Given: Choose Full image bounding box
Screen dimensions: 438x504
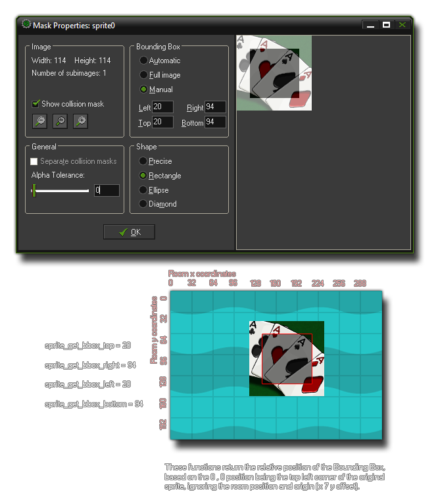Looking at the screenshot, I should 143,75.
